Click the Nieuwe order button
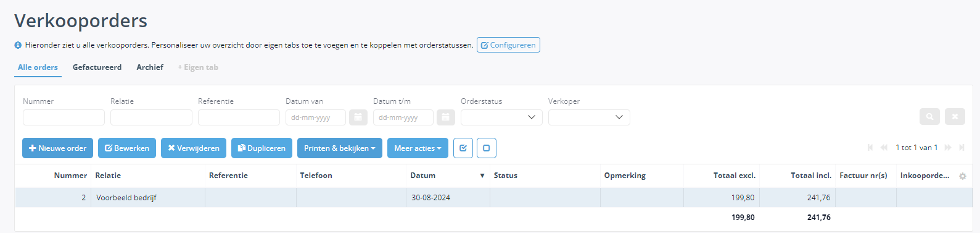Image resolution: width=980 pixels, height=233 pixels. [58, 148]
